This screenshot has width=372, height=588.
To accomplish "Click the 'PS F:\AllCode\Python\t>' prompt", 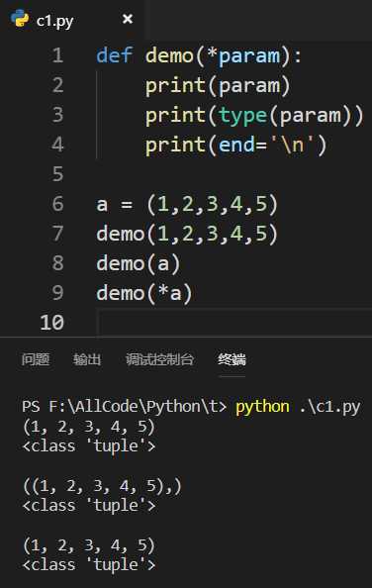I will [x=124, y=407].
